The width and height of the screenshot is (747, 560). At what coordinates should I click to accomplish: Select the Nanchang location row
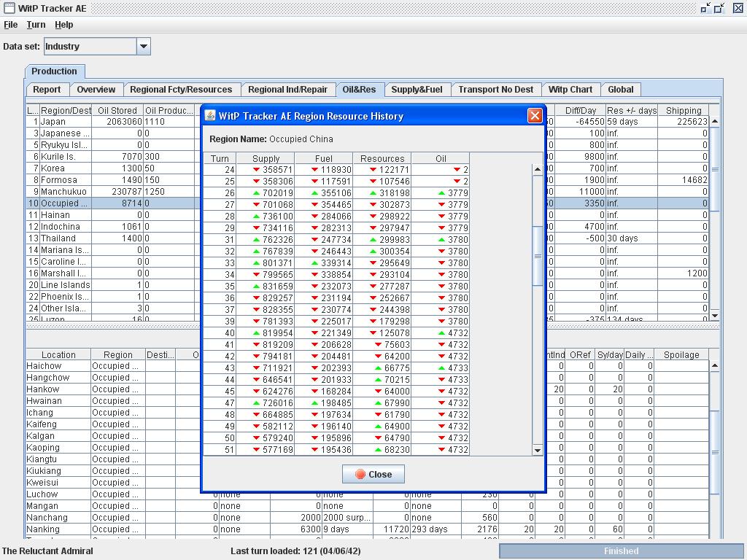coord(367,518)
